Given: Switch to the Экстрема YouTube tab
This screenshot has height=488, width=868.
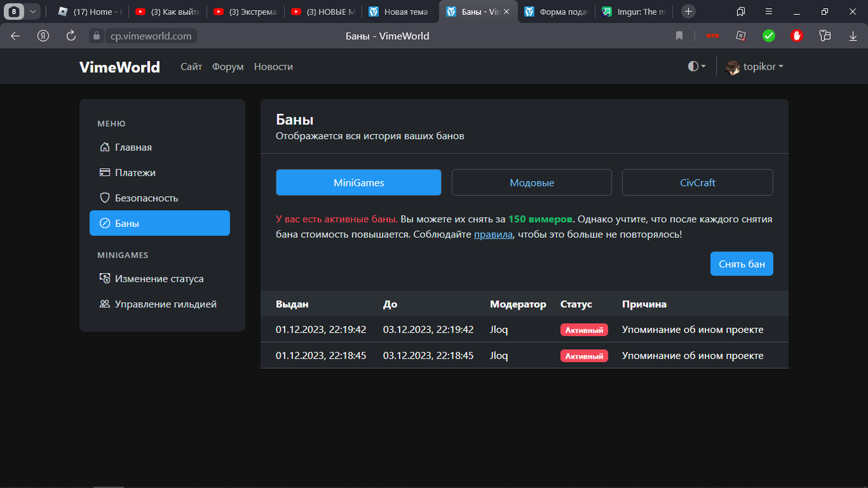Looking at the screenshot, I should [245, 12].
